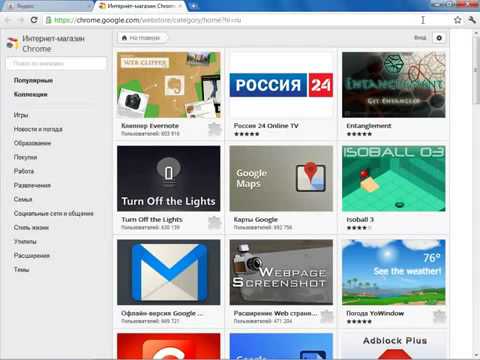
Task: Open the Расширения category
Action: coord(32,256)
